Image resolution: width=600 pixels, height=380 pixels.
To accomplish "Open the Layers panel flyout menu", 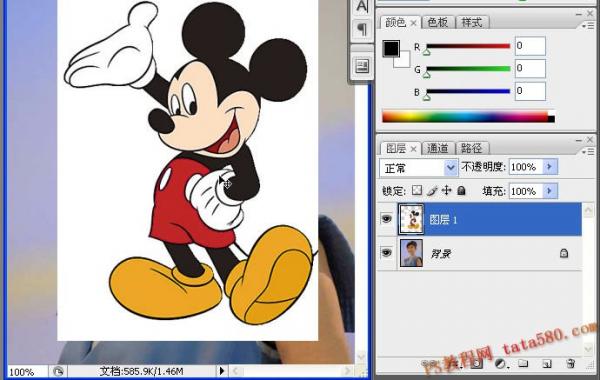I will click(588, 152).
